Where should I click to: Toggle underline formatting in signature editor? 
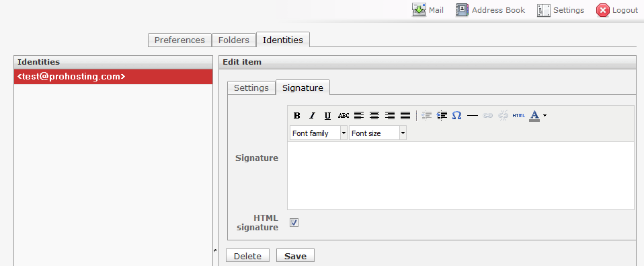327,116
